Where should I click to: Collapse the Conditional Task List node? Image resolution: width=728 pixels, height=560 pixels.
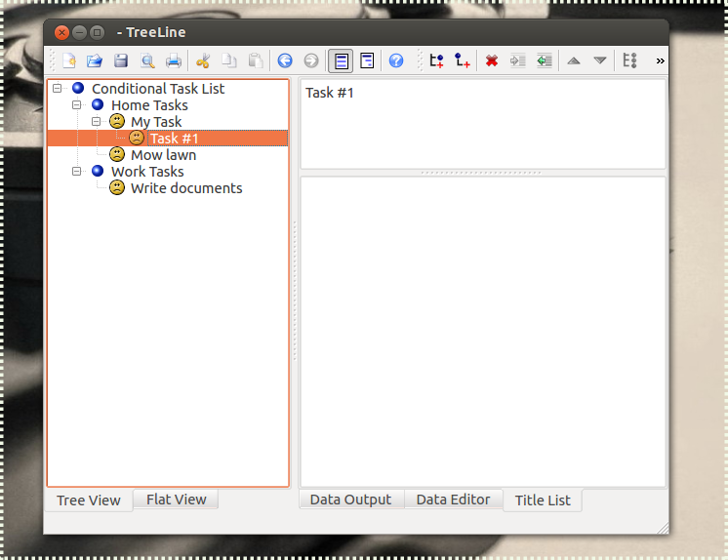[58, 88]
